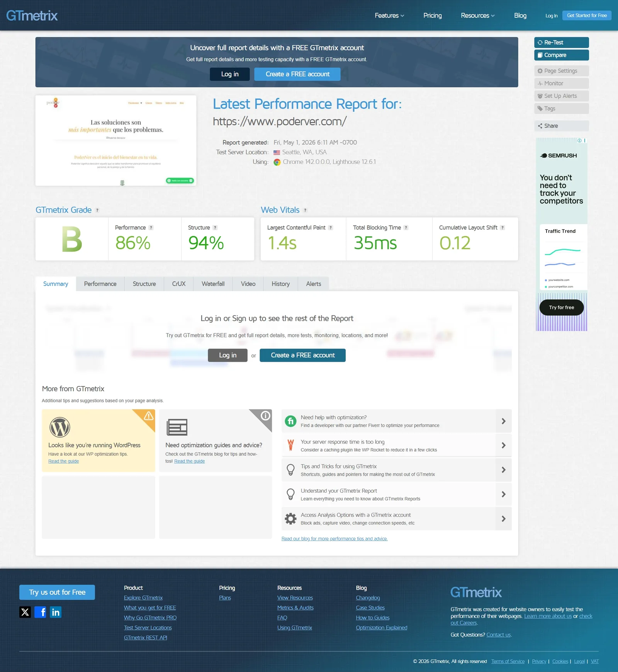Viewport: 618px width, 672px height.
Task: Select the Video tab
Action: click(x=248, y=284)
